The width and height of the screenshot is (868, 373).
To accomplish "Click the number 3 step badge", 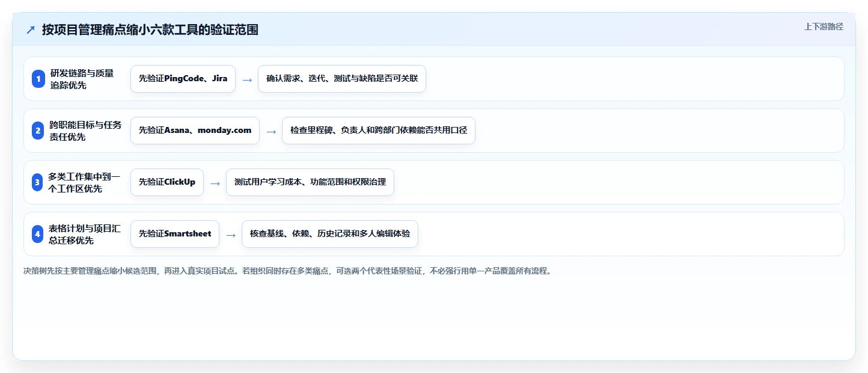I will click(x=38, y=182).
